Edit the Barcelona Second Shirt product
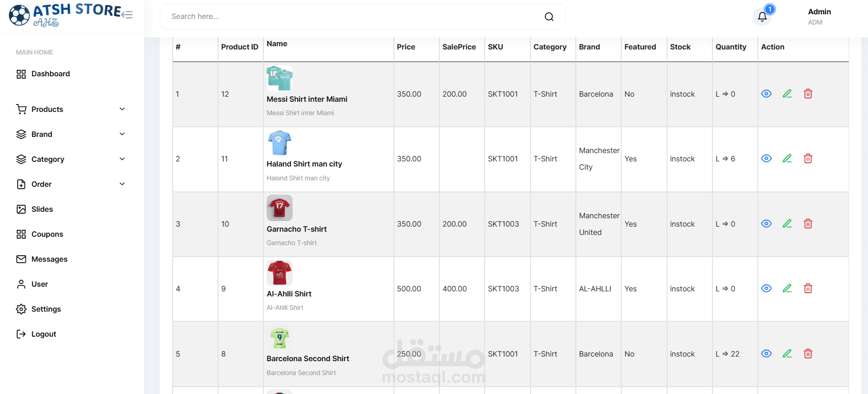 point(787,354)
